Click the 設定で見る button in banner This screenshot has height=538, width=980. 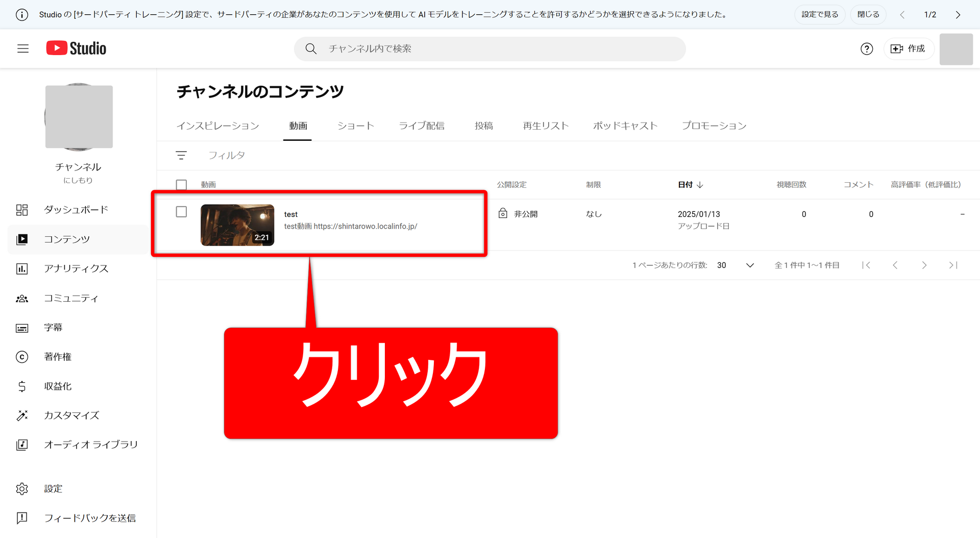[820, 14]
